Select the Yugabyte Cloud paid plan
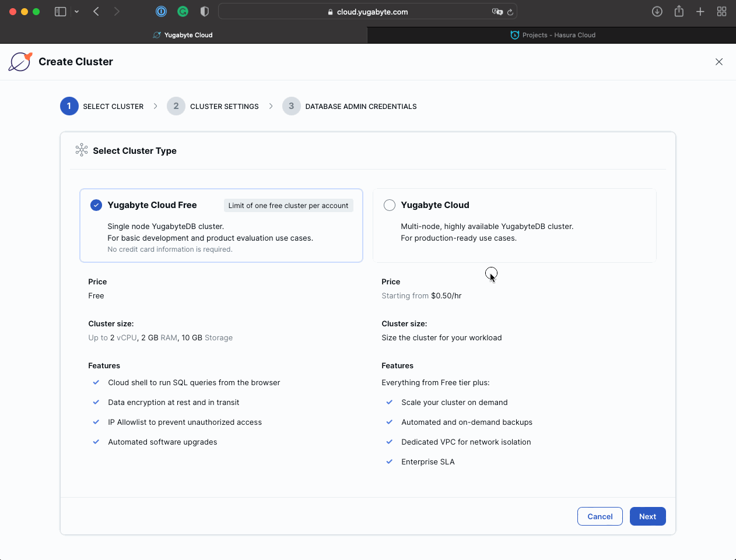Image resolution: width=736 pixels, height=560 pixels. (x=389, y=205)
